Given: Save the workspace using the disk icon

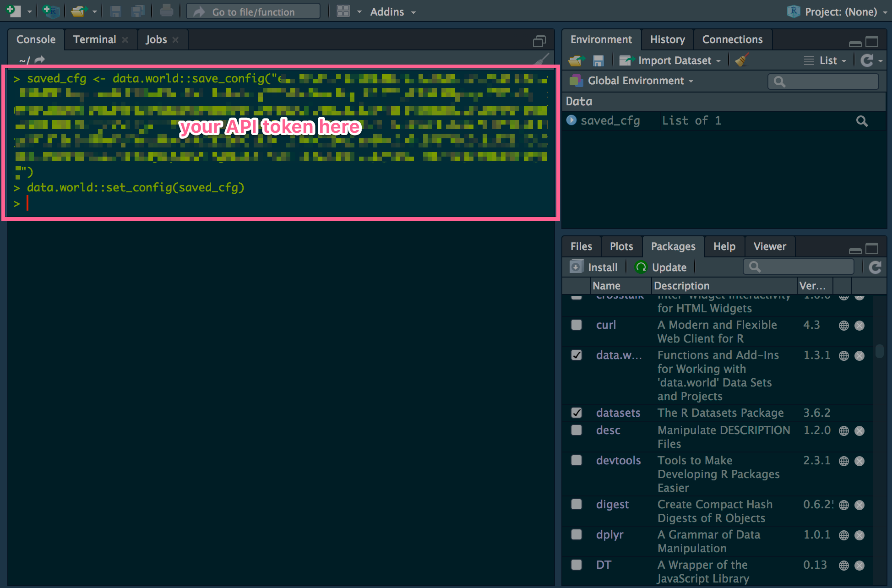Looking at the screenshot, I should point(598,60).
